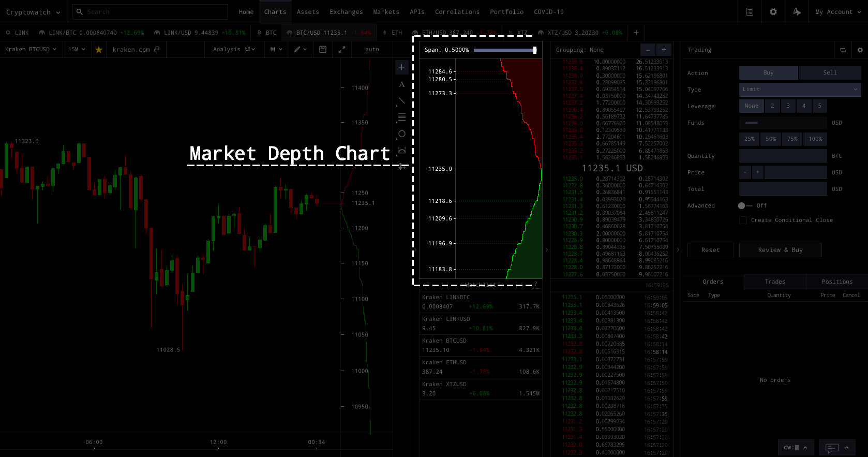Screen dimensions: 868x457
Task: Switch to the Orders tab
Action: tap(713, 282)
